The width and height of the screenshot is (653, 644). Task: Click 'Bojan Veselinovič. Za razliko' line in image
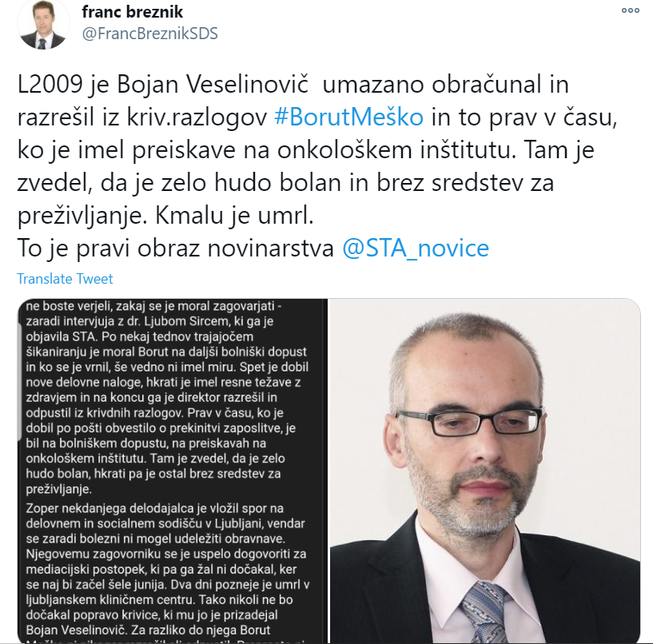148,630
